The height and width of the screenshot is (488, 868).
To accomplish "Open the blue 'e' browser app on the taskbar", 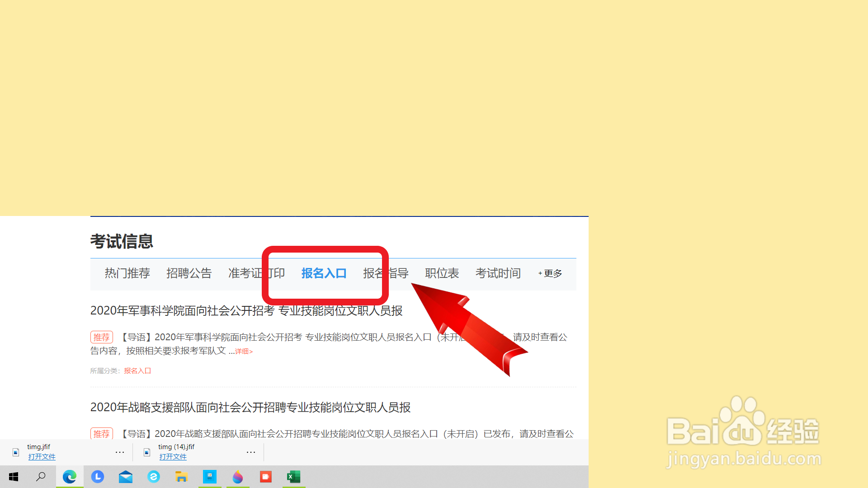I will click(154, 477).
